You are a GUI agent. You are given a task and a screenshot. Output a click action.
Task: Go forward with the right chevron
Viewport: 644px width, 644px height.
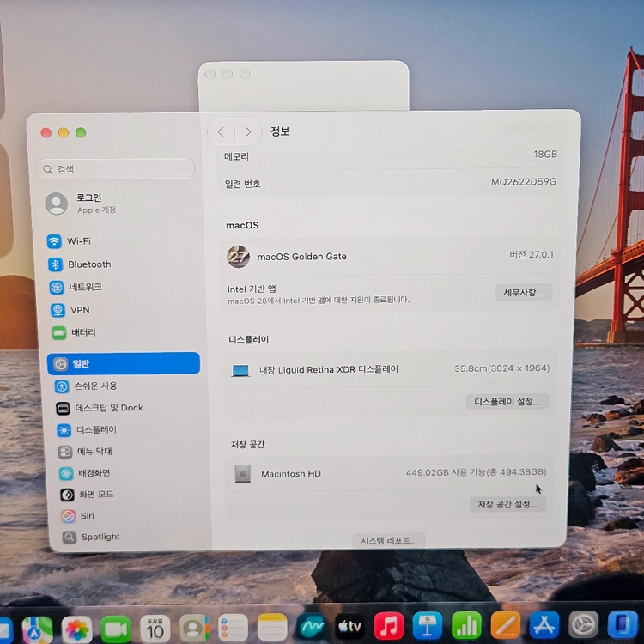pos(247,132)
